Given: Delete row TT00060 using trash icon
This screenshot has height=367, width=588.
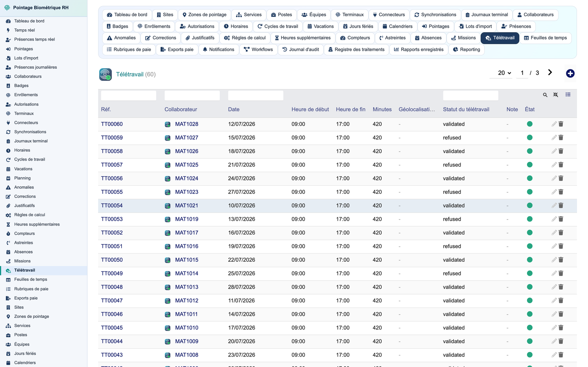Looking at the screenshot, I should pos(561,124).
